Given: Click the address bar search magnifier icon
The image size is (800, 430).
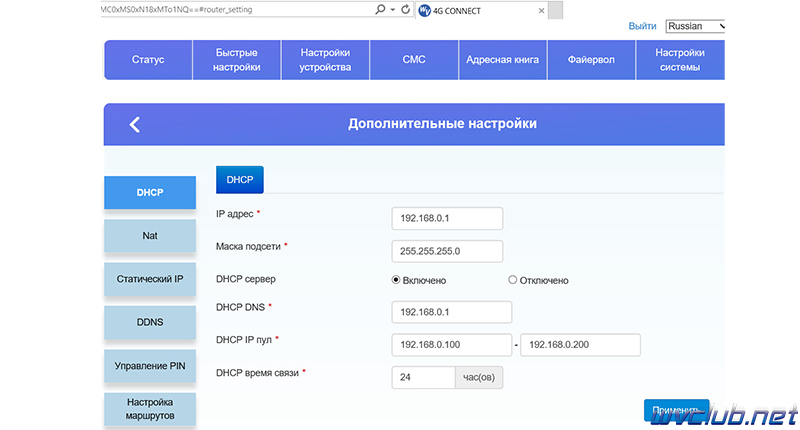Looking at the screenshot, I should pos(380,9).
